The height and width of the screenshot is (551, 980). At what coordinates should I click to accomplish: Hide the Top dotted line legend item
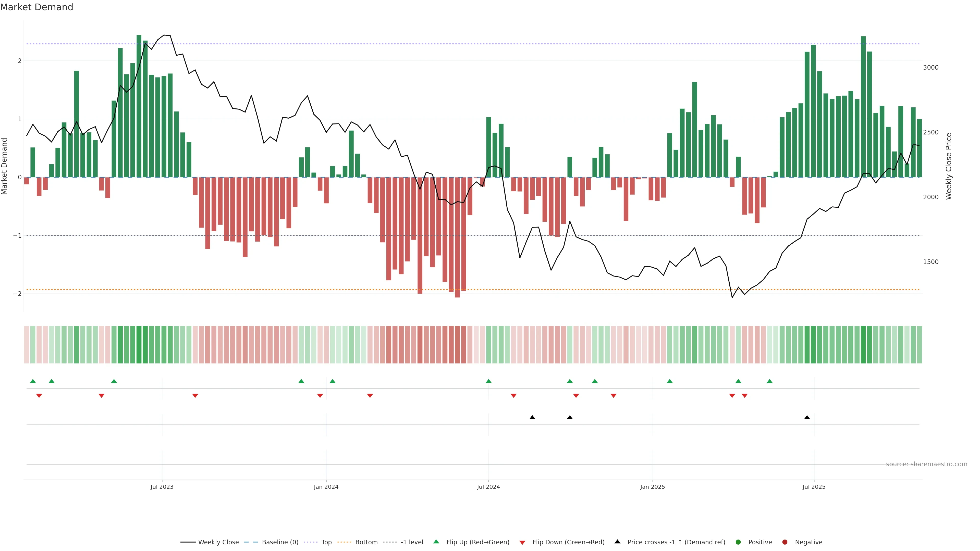click(326, 542)
